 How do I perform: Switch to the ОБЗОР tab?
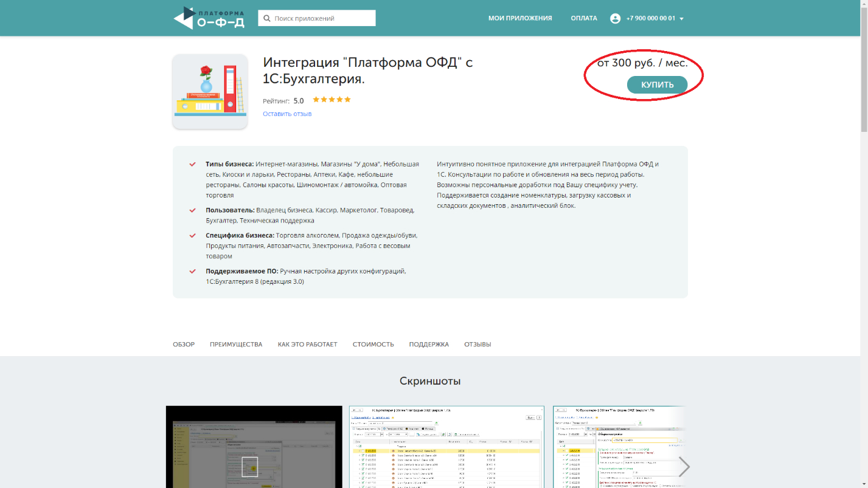click(184, 345)
